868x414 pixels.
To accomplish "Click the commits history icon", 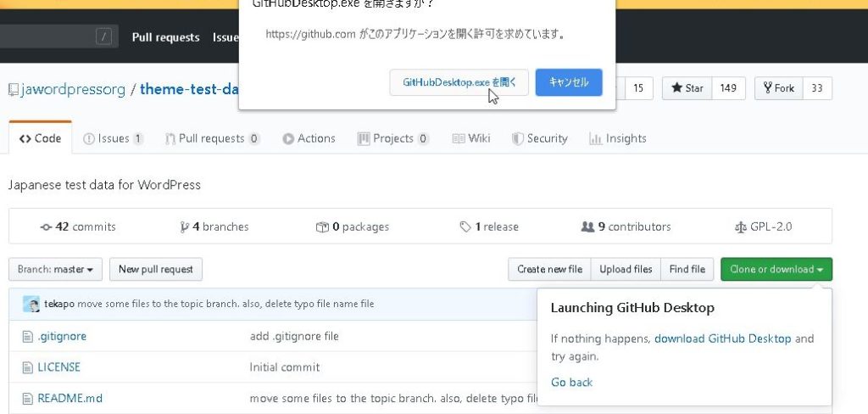I will [x=46, y=227].
